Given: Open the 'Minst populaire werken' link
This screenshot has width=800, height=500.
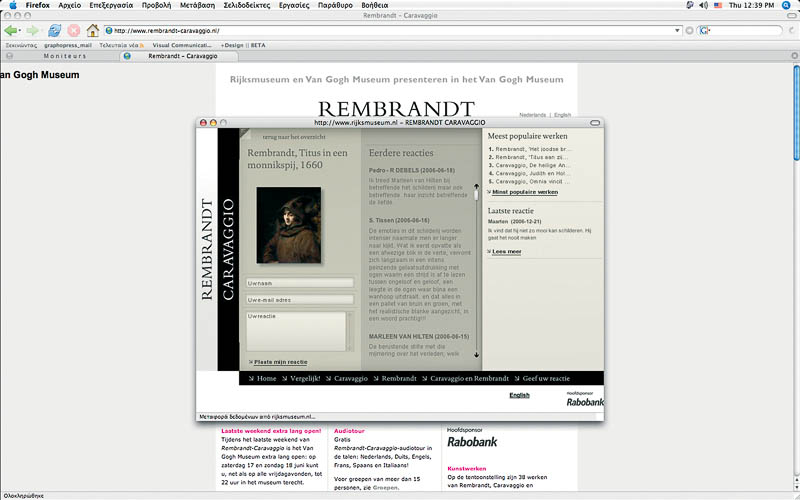Looking at the screenshot, I should [524, 192].
